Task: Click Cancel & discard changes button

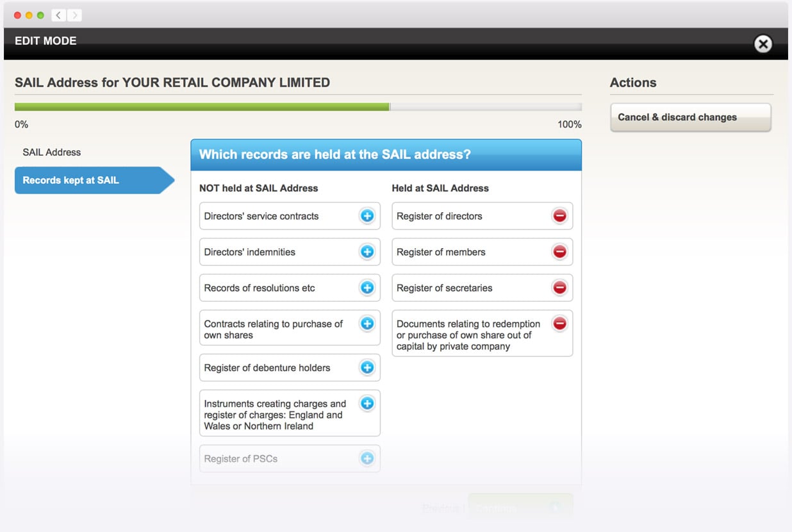Action: tap(690, 117)
